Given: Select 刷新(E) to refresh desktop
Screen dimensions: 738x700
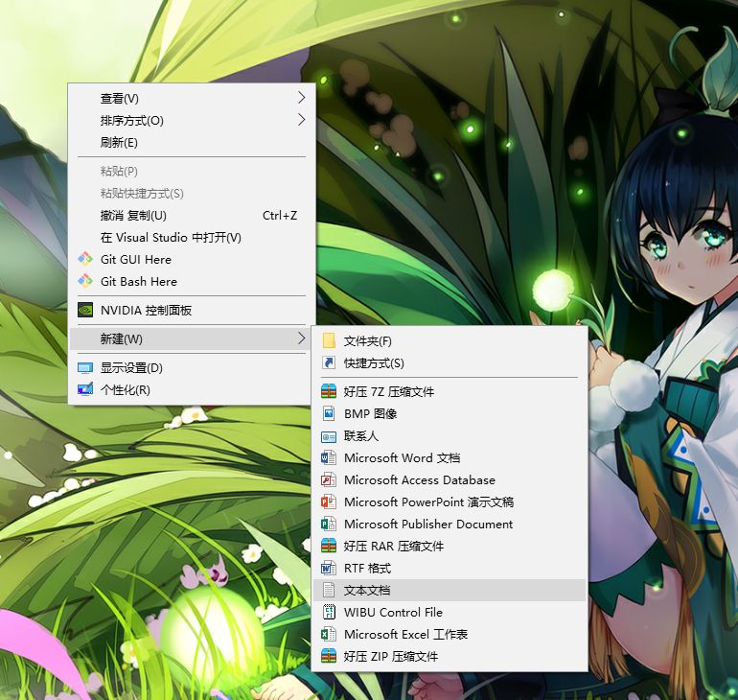Looking at the screenshot, I should click(192, 142).
